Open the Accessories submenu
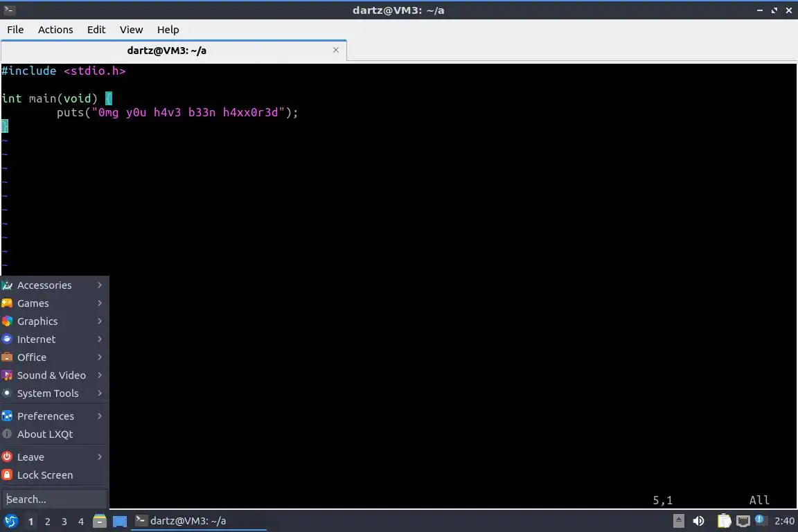The image size is (798, 532). coord(55,285)
